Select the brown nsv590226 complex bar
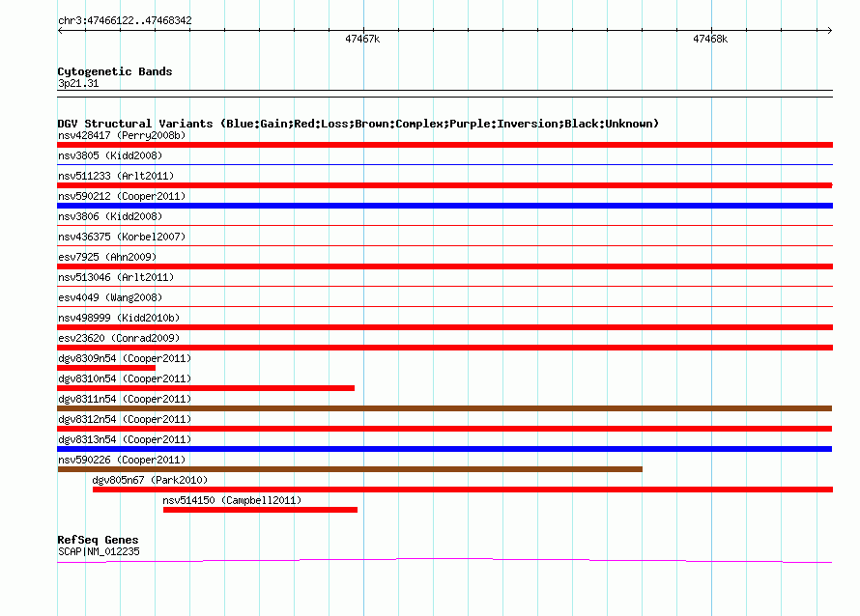 click(x=350, y=469)
